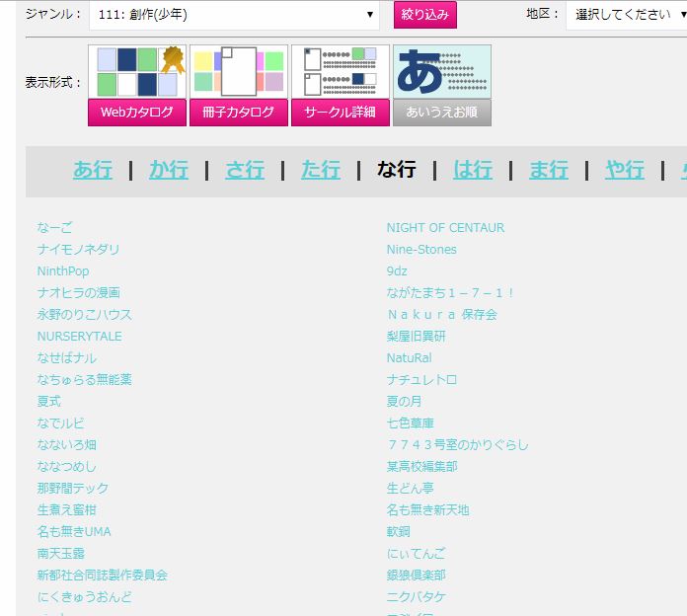Switch to the は行 index tab
This screenshot has width=687, height=616.
[473, 170]
